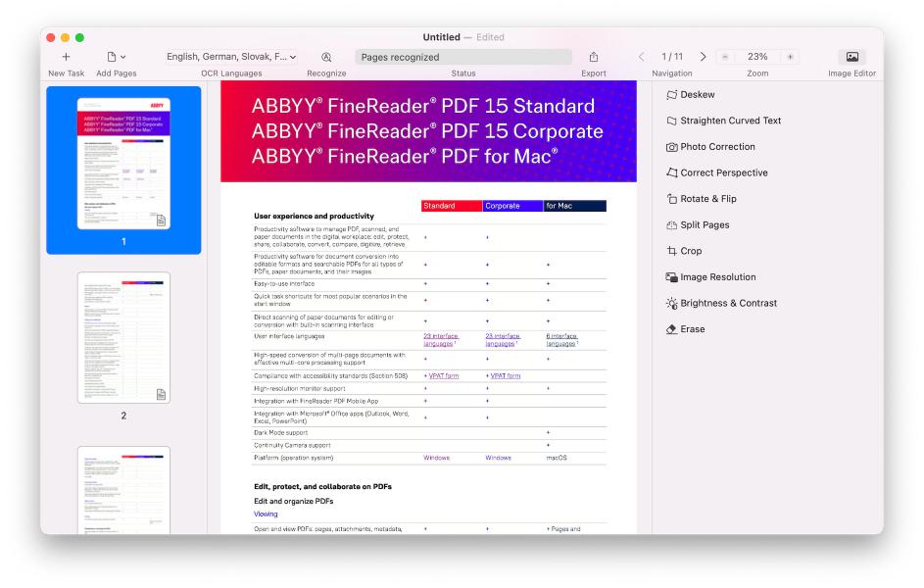Click the Pages recognized status bar
This screenshot has height=588, width=924.
click(463, 57)
